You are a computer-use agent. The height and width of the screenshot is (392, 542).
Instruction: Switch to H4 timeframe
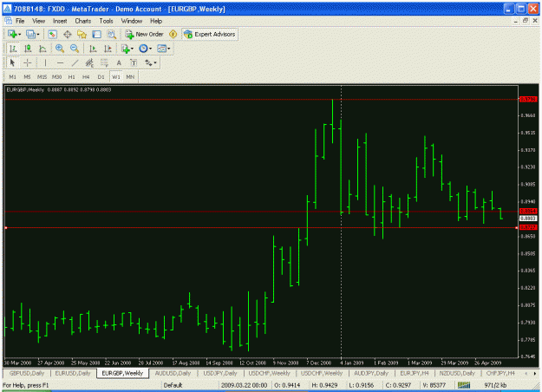pos(86,76)
